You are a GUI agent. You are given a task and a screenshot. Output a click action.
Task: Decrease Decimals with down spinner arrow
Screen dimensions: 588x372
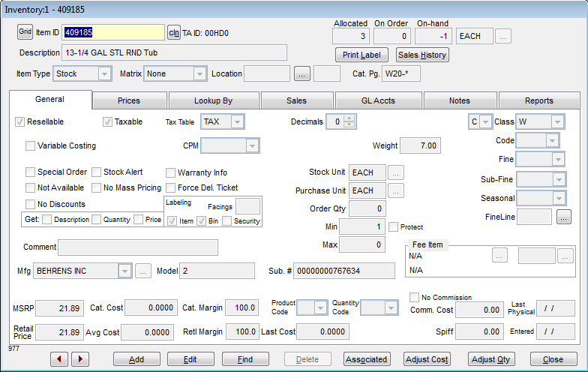click(349, 124)
